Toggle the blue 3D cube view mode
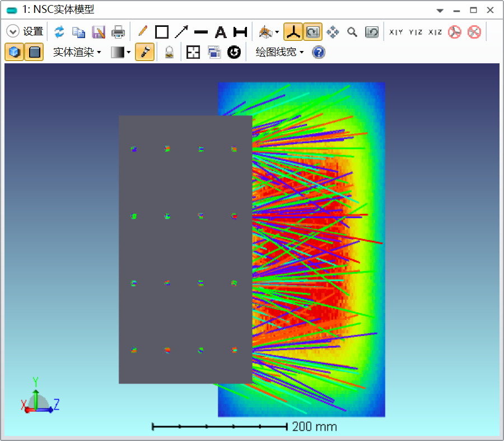 (x=15, y=53)
